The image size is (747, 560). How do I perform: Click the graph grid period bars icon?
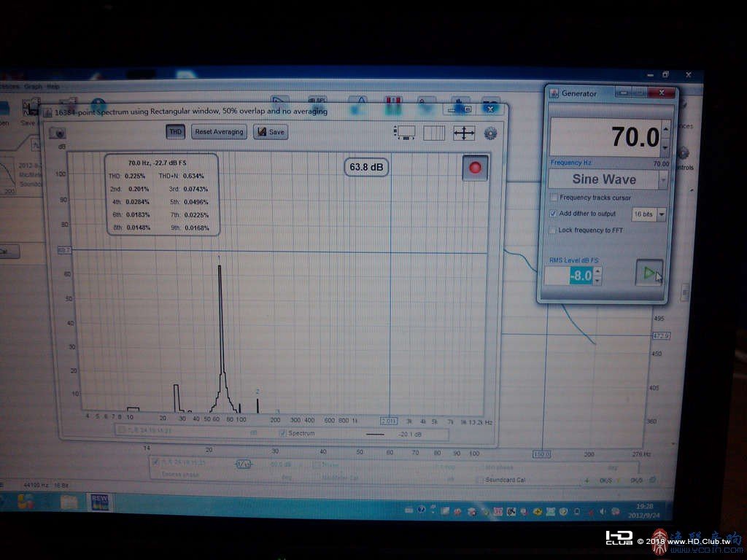coord(434,133)
